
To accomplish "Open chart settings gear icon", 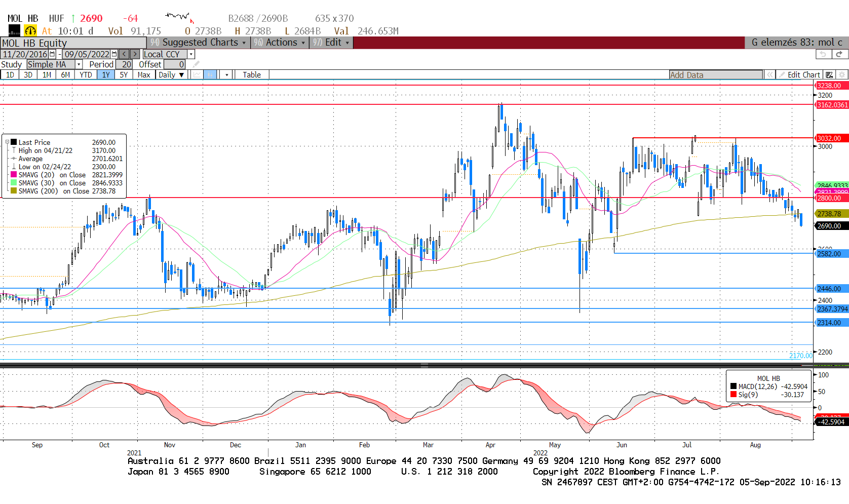I will point(842,74).
